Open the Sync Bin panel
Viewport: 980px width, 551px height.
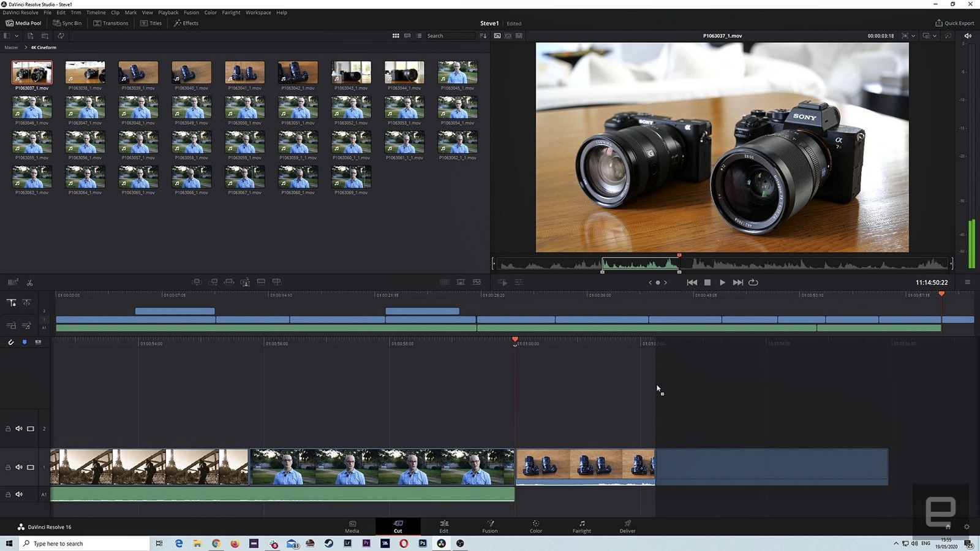(x=67, y=23)
